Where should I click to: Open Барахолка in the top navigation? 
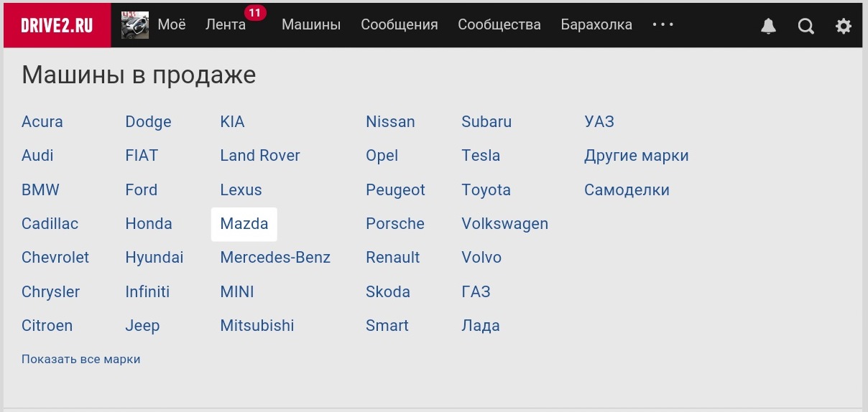coord(596,25)
